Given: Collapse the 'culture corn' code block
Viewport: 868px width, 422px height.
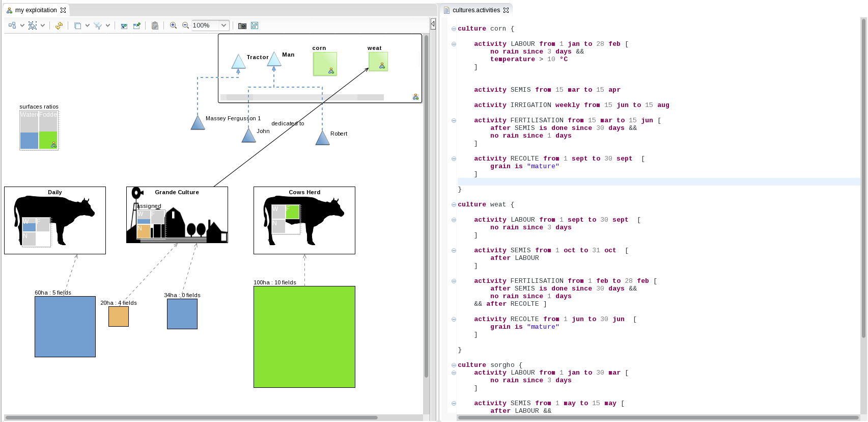Looking at the screenshot, I should click(x=454, y=29).
